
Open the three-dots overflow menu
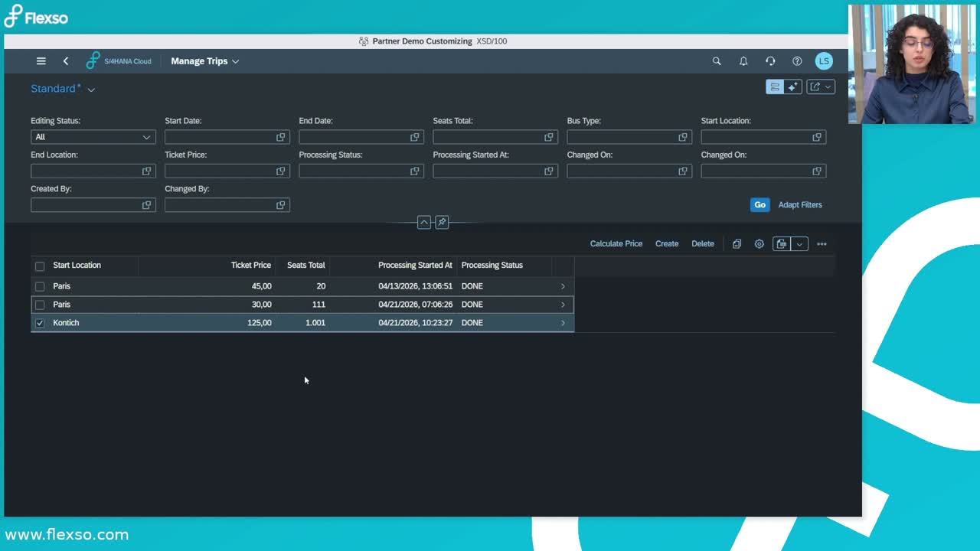822,244
